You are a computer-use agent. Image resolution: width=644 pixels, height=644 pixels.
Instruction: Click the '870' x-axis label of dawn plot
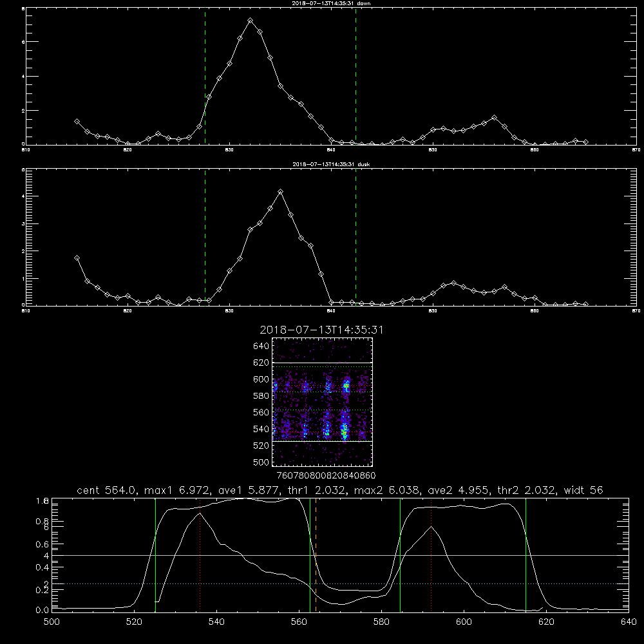click(636, 150)
